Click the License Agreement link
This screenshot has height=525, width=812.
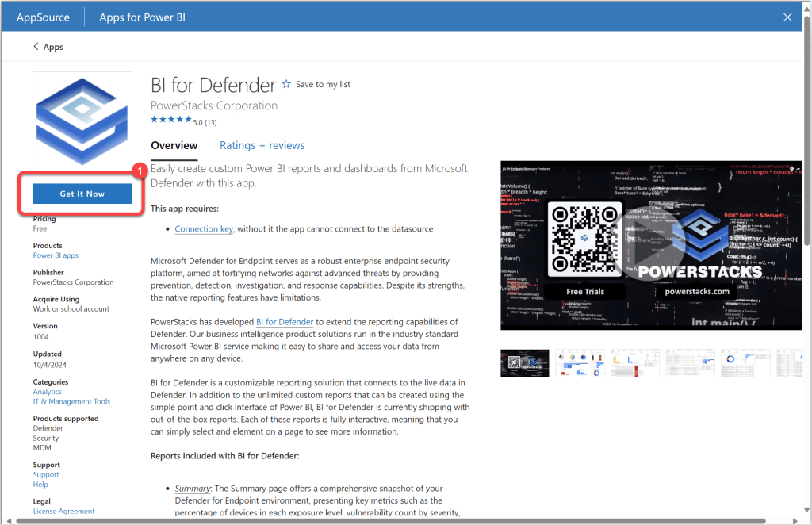63,512
